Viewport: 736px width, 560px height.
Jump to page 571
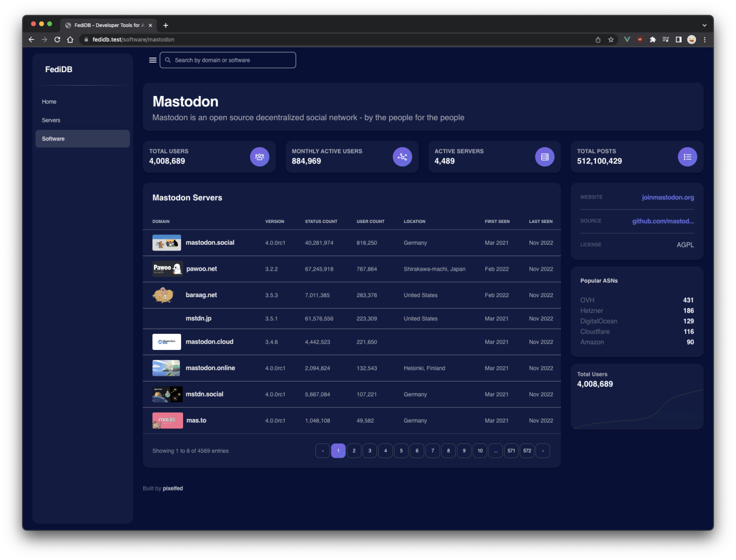(511, 451)
